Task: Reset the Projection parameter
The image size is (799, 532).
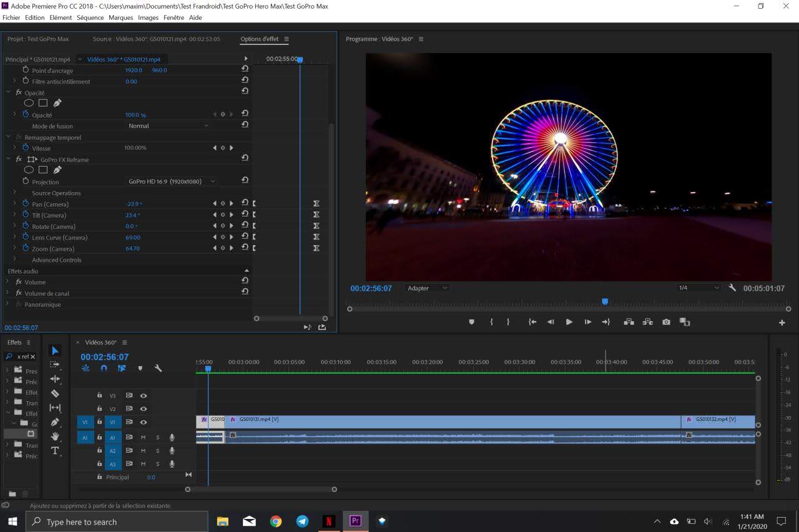Action: click(245, 180)
